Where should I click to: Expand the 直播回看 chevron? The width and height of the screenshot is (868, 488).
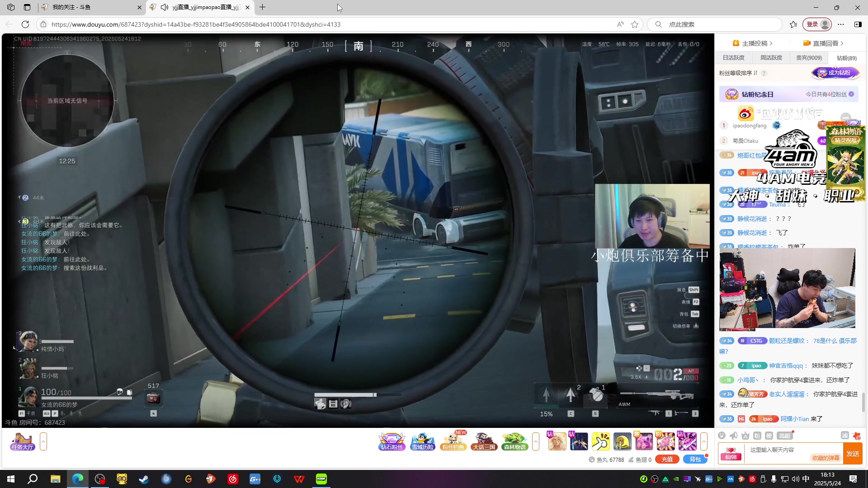tap(842, 43)
